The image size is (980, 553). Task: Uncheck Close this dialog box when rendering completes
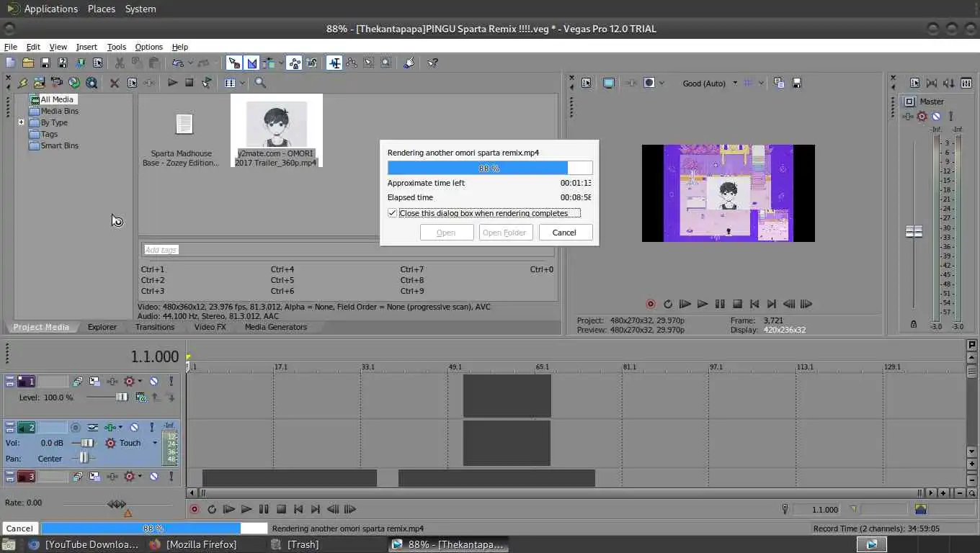coord(392,213)
